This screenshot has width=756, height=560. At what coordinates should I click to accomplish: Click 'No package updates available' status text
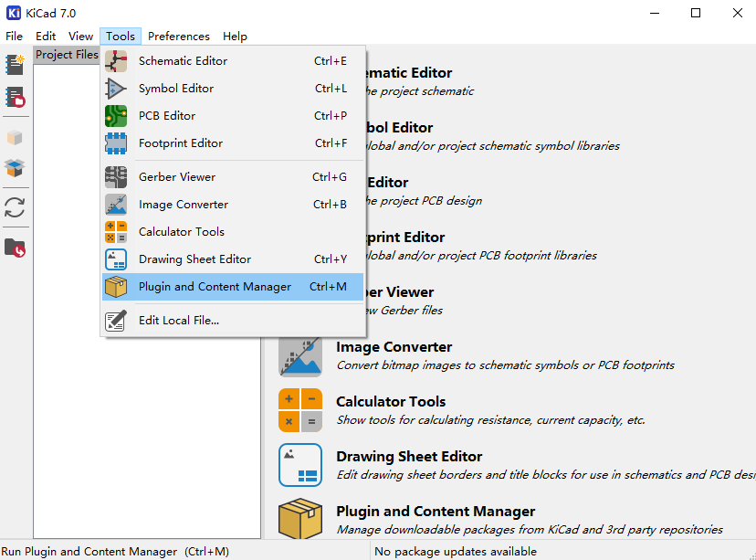455,551
